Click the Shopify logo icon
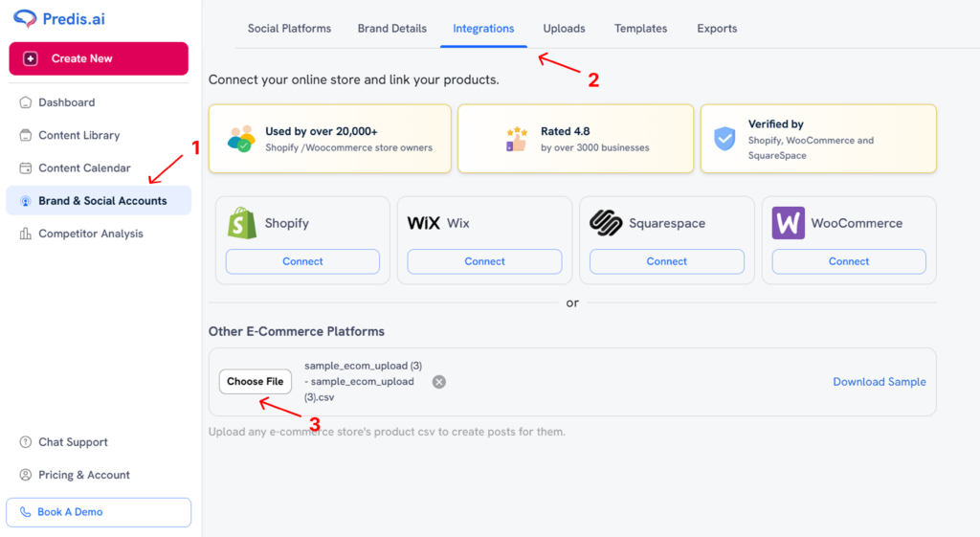Screen dimensions: 980x537 (x=242, y=223)
